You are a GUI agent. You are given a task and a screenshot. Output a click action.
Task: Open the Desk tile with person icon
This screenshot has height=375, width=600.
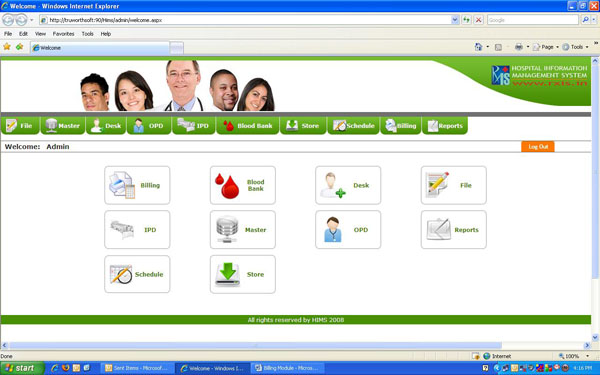point(348,185)
